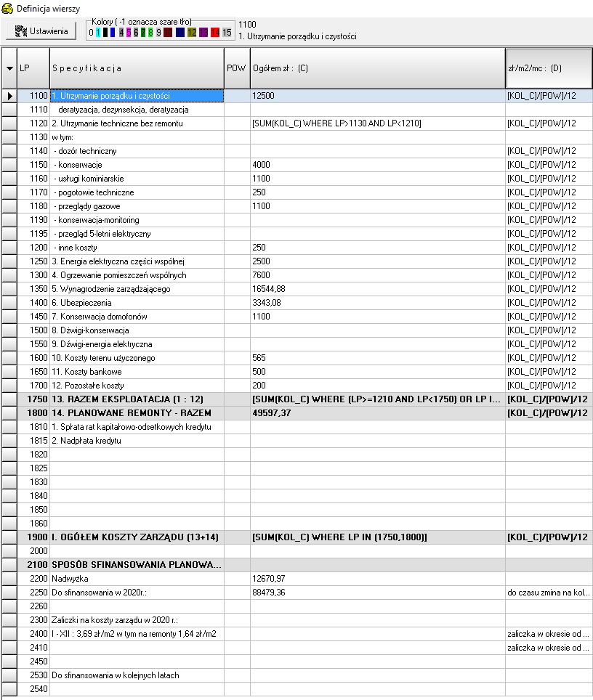Select 'Do sfinansowania w kolejnych latach' row
Image resolution: width=593 pixels, height=700 pixels.
(x=137, y=676)
